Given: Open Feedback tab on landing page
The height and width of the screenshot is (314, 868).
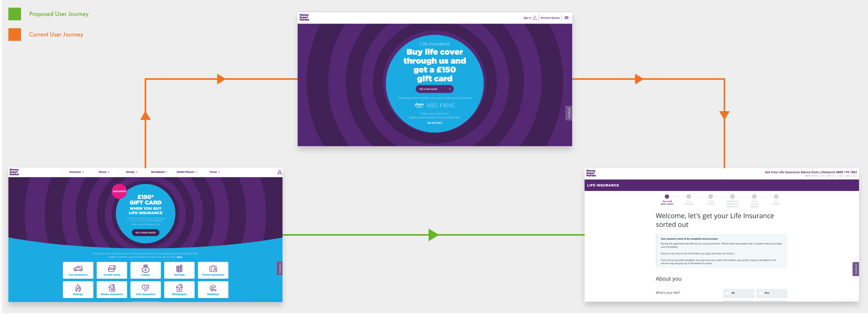Looking at the screenshot, I should point(569,113).
